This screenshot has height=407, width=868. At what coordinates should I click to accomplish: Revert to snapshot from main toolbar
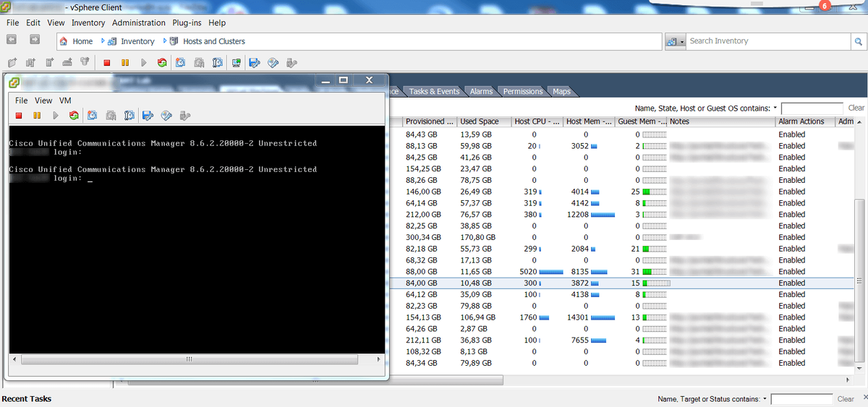pyautogui.click(x=199, y=63)
